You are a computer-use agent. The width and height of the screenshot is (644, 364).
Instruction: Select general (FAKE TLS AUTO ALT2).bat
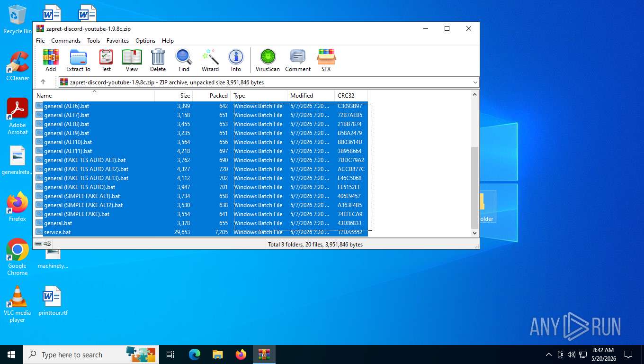tap(201, 169)
